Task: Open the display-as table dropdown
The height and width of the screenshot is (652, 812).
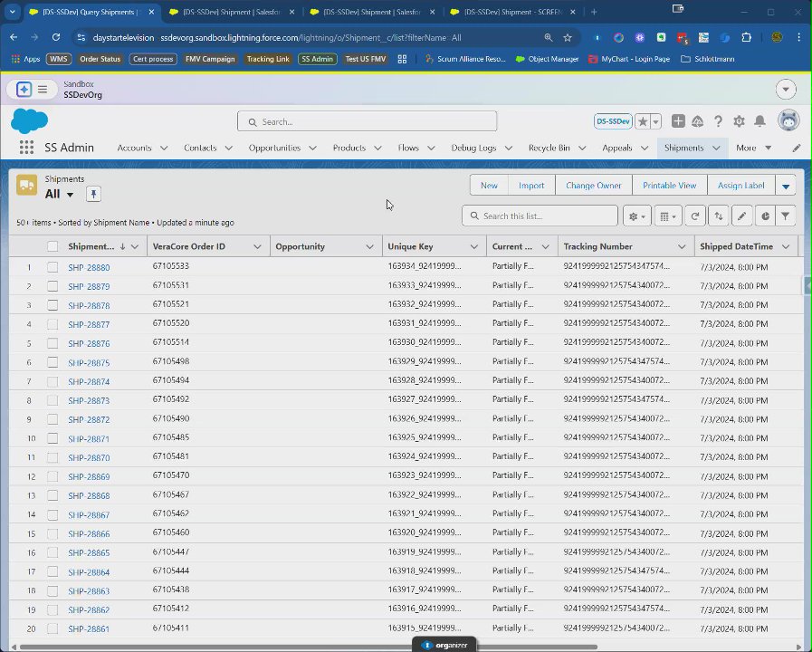Action: pyautogui.click(x=668, y=216)
